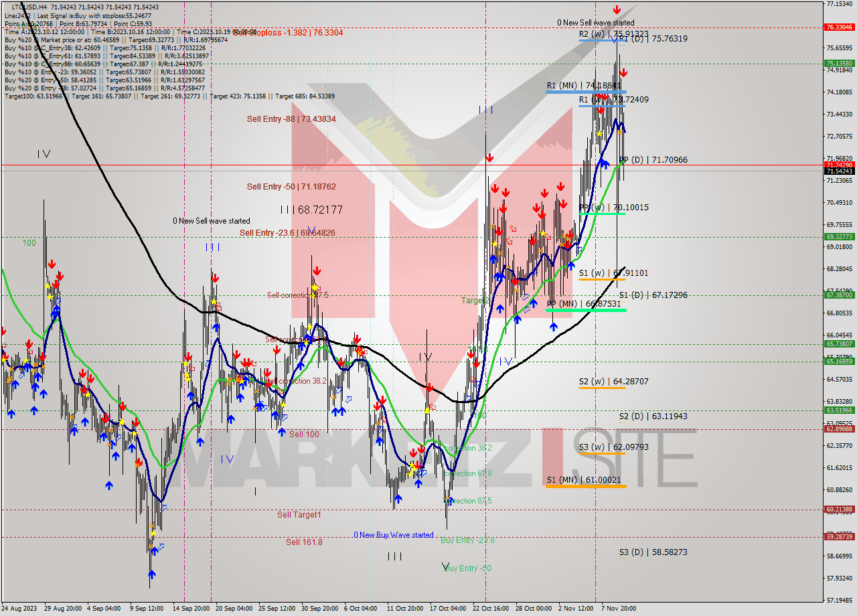857x616 pixels.
Task: Click the green 65.16859 price tag on axis
Action: [x=840, y=361]
